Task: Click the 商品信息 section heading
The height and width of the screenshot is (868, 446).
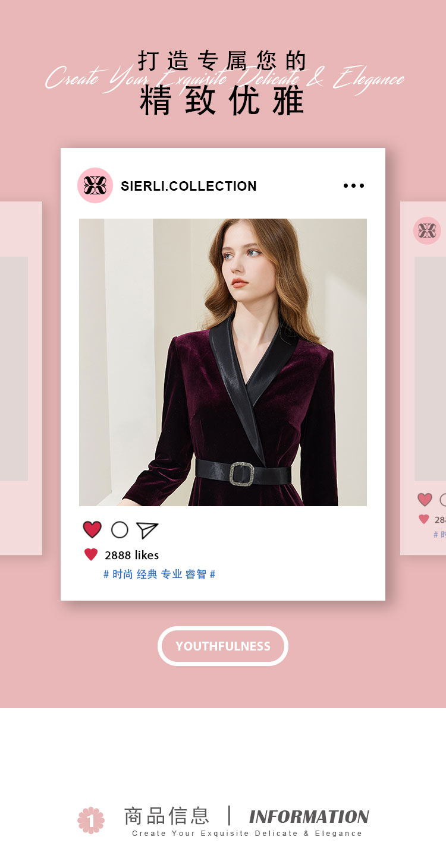Action: (167, 816)
